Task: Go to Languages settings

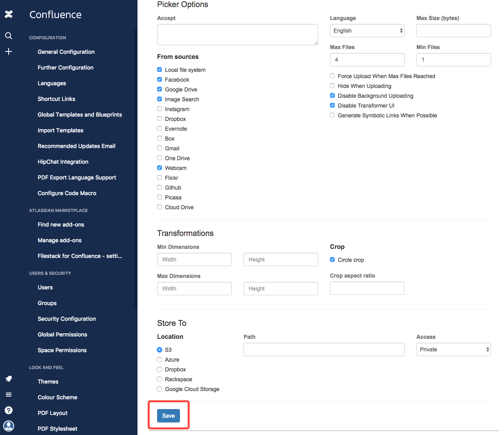Action: (52, 83)
